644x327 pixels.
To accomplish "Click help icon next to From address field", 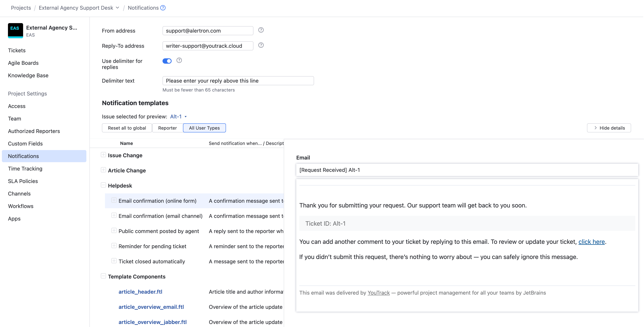I will coord(261,30).
